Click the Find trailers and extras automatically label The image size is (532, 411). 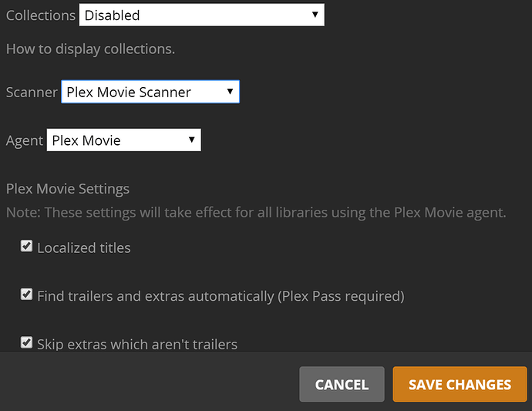[221, 296]
